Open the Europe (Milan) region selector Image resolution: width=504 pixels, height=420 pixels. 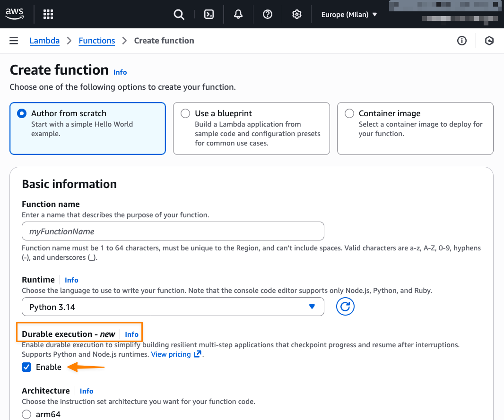click(349, 14)
